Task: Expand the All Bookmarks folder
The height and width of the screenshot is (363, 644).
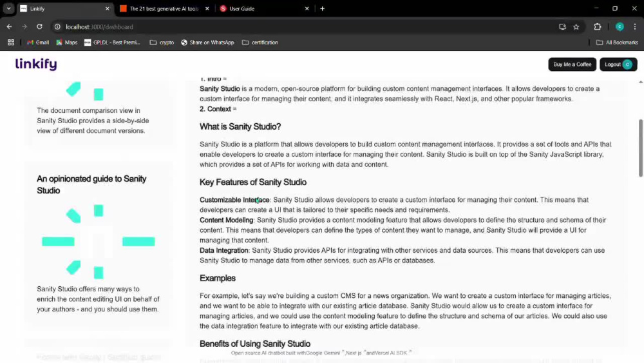Action: coord(617,43)
